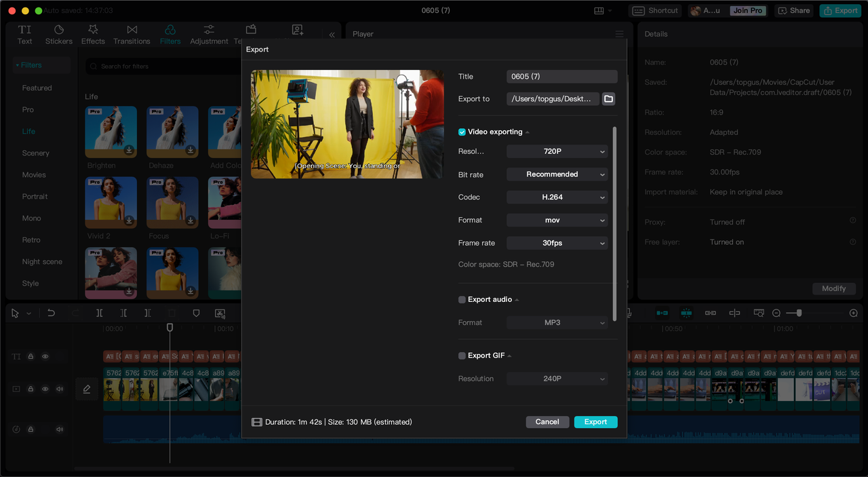Screen dimensions: 868x477
Task: Click the cover edit pencil button
Action: (87, 389)
